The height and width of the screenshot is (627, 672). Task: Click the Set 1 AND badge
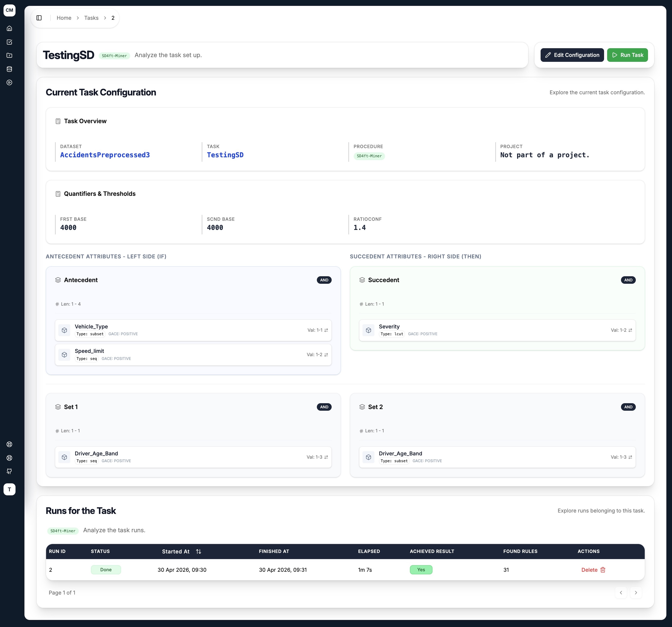(x=324, y=407)
